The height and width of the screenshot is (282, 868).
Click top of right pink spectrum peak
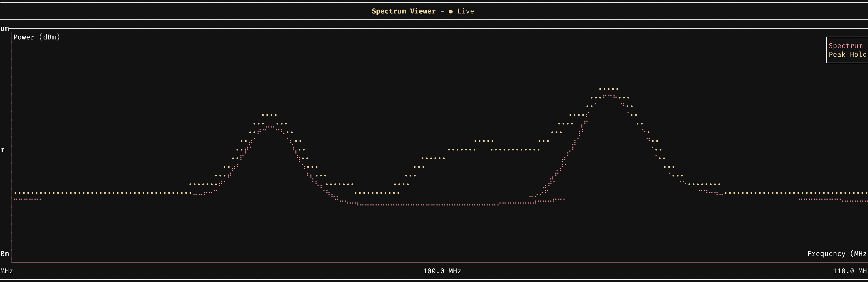609,95
